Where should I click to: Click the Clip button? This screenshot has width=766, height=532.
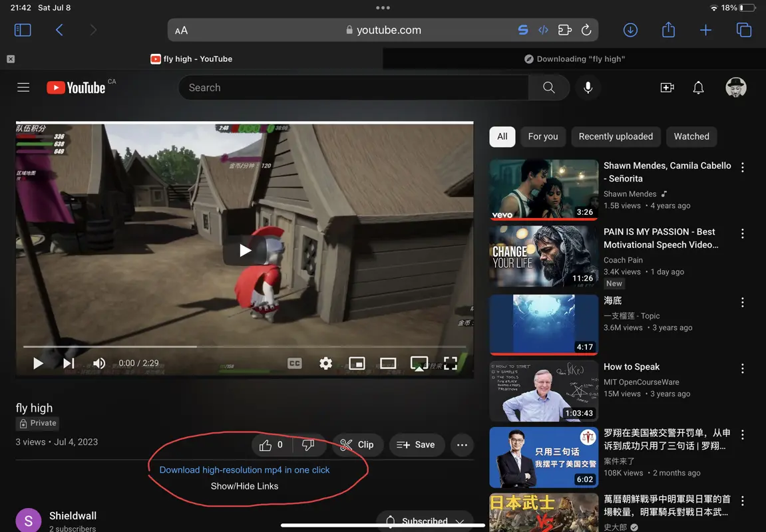coord(357,444)
